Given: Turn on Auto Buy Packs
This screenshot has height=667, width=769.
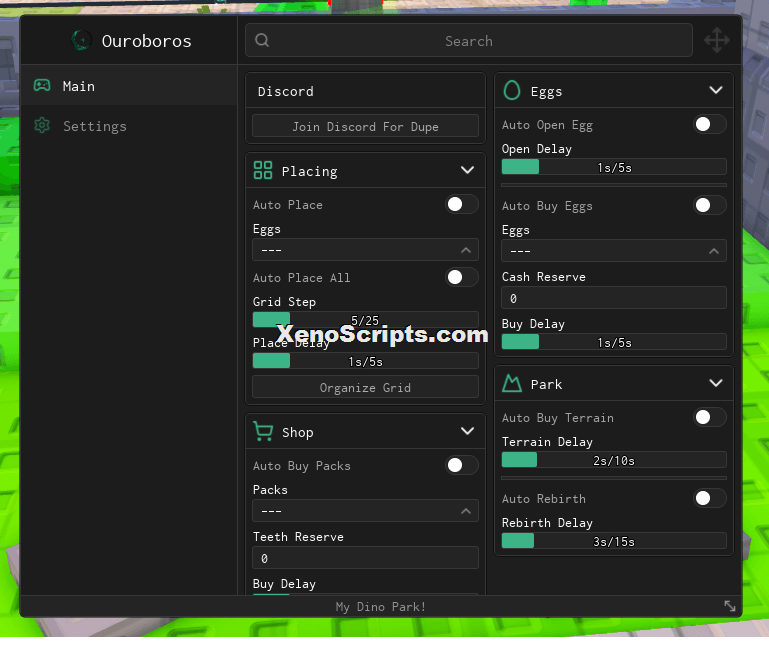Looking at the screenshot, I should tap(461, 465).
